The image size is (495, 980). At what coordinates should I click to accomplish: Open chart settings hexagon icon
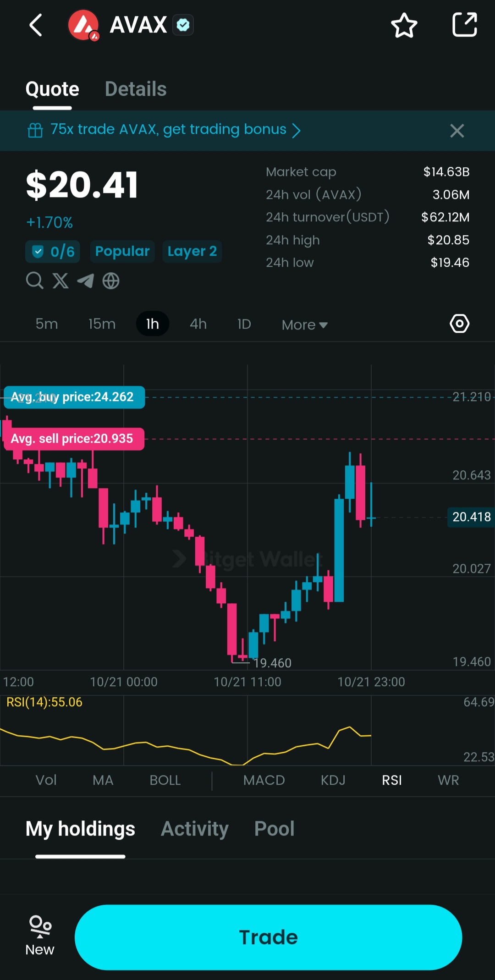point(459,324)
